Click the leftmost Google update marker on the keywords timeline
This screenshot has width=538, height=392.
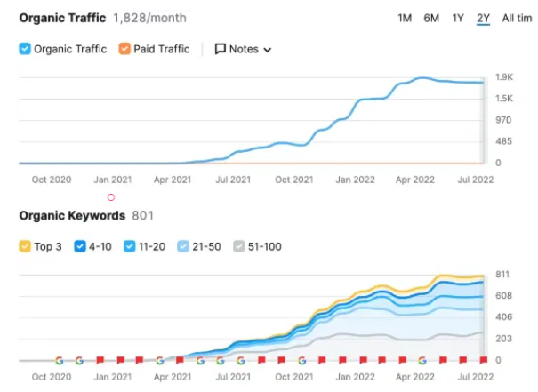[59, 361]
